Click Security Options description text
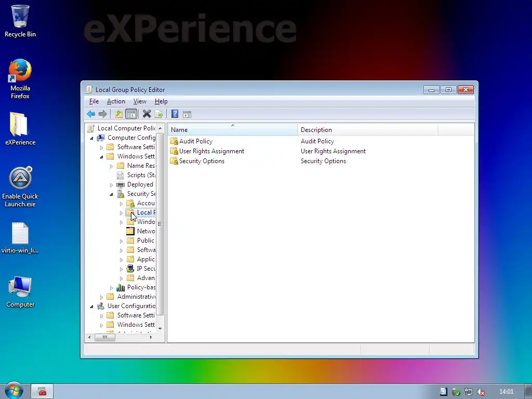Viewport: 532px width, 399px height. (323, 161)
